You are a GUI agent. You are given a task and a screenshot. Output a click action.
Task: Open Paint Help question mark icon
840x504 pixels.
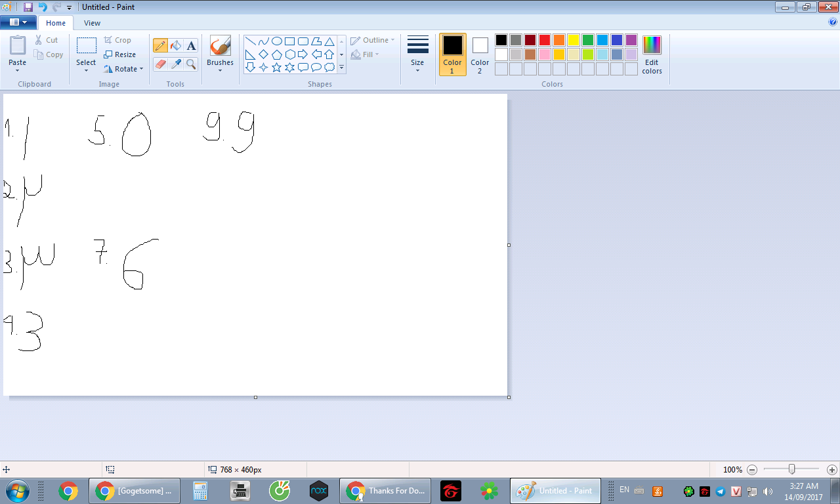(x=833, y=22)
